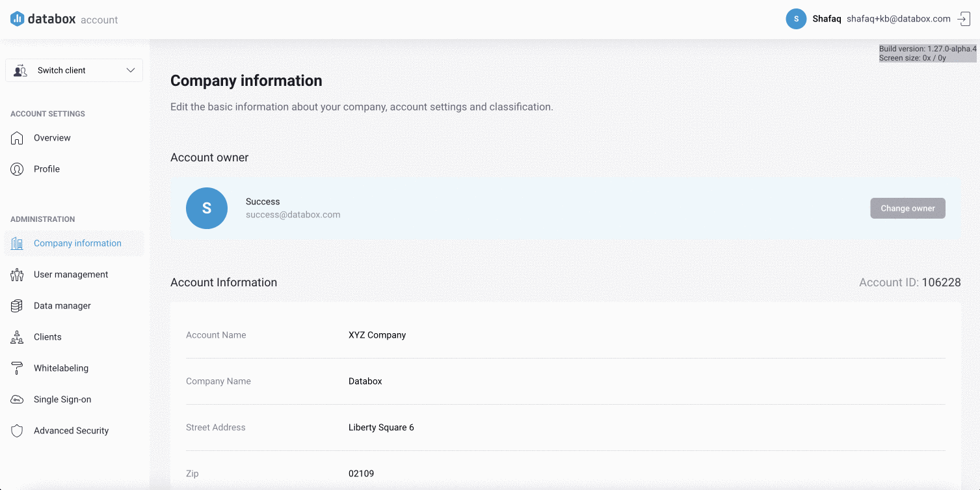Click the Profile person icon

(17, 169)
